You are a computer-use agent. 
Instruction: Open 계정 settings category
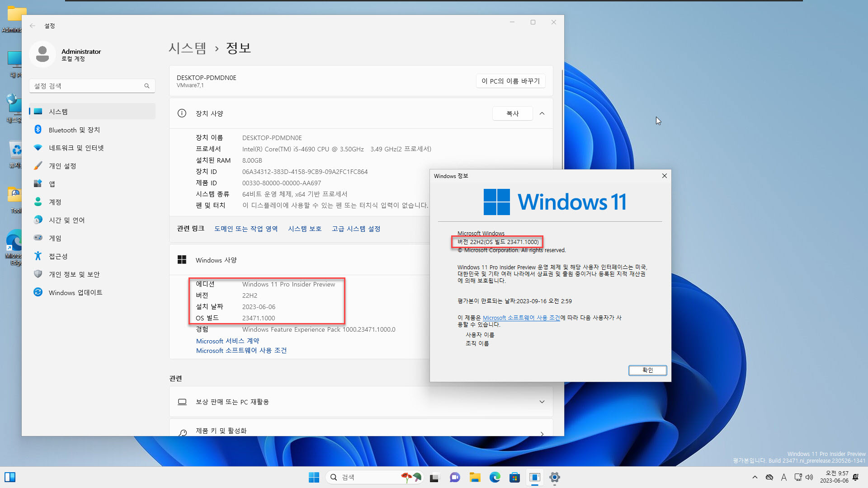click(x=92, y=202)
